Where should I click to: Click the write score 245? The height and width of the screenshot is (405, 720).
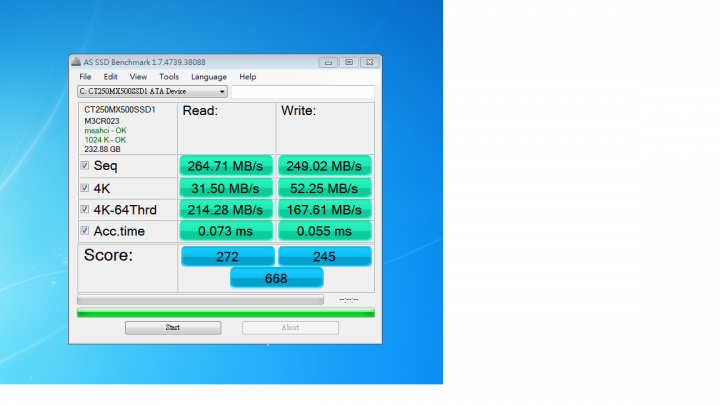pyautogui.click(x=324, y=256)
